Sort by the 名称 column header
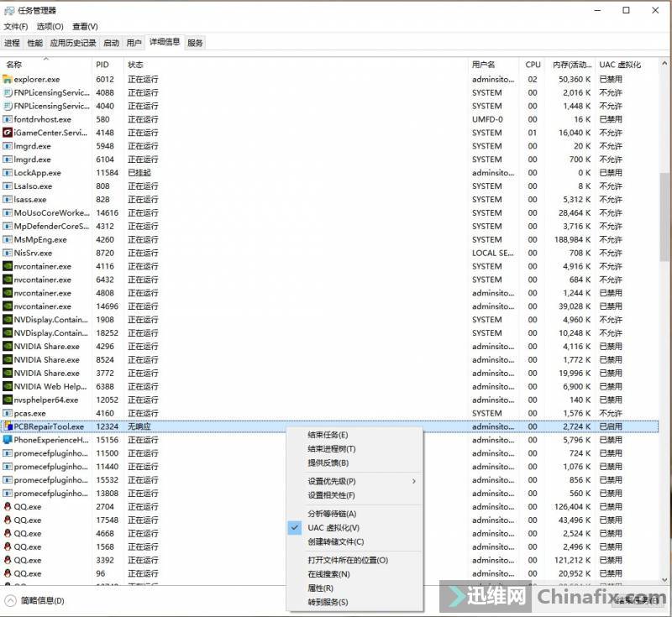This screenshot has width=672, height=617. pos(46,65)
